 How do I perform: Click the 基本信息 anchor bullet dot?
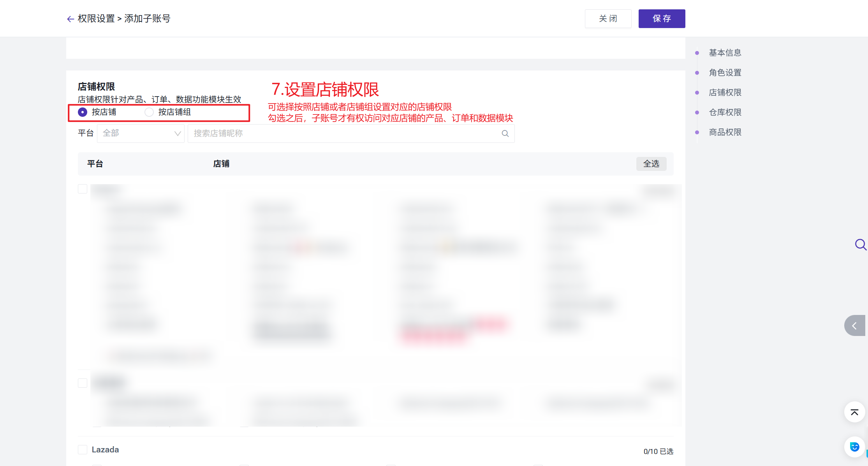tap(697, 53)
